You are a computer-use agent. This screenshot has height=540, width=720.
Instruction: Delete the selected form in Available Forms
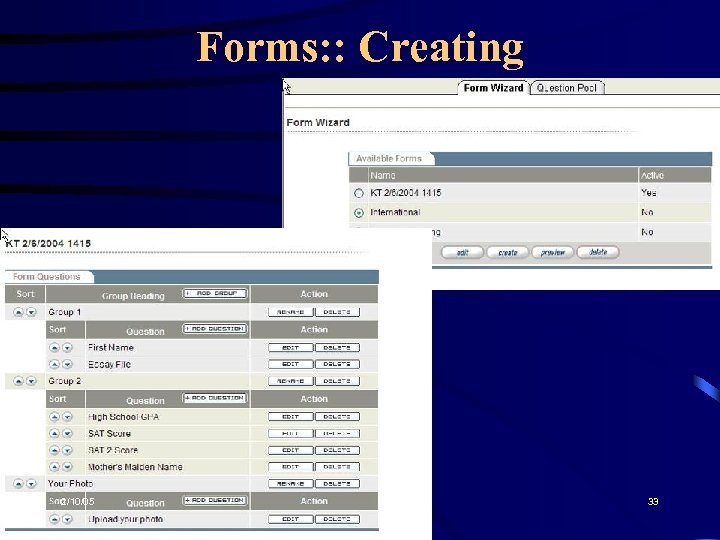point(598,252)
